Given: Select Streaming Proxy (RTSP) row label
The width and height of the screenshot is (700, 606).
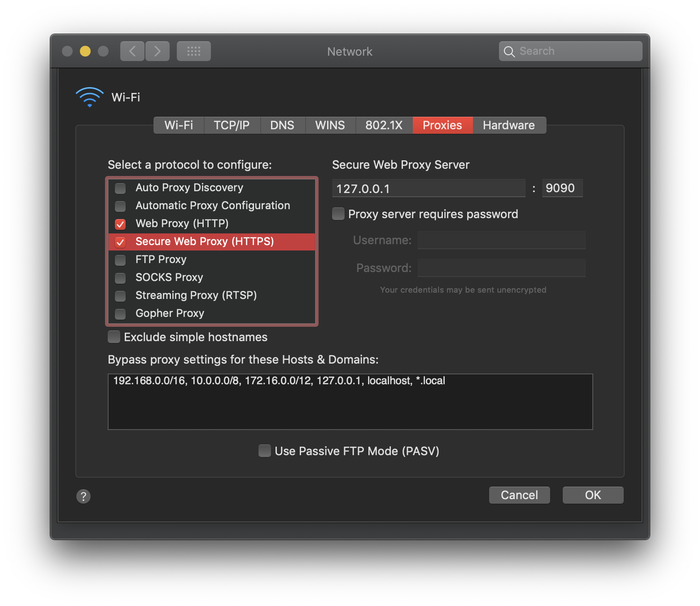Looking at the screenshot, I should point(196,295).
